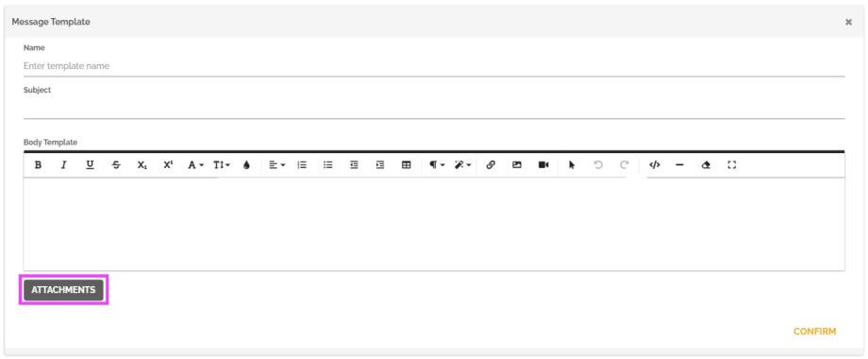Insert a link into template
This screenshot has height=359, width=868.
coord(491,164)
